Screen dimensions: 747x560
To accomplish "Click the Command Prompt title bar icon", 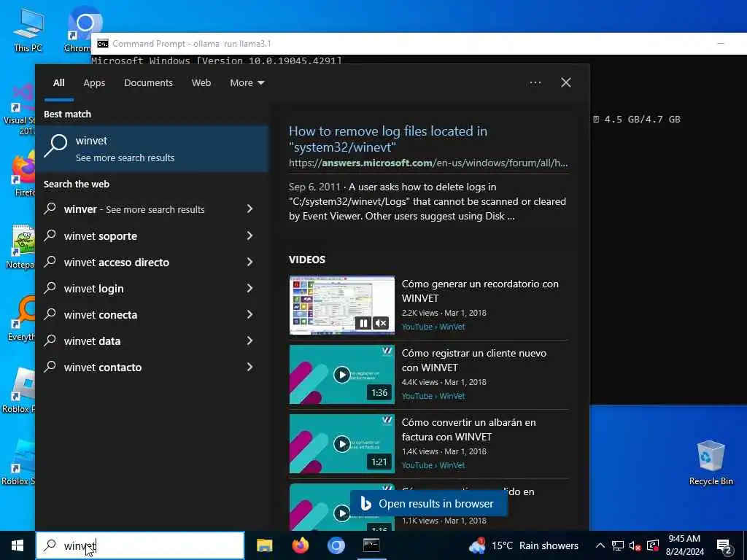I will coord(102,44).
